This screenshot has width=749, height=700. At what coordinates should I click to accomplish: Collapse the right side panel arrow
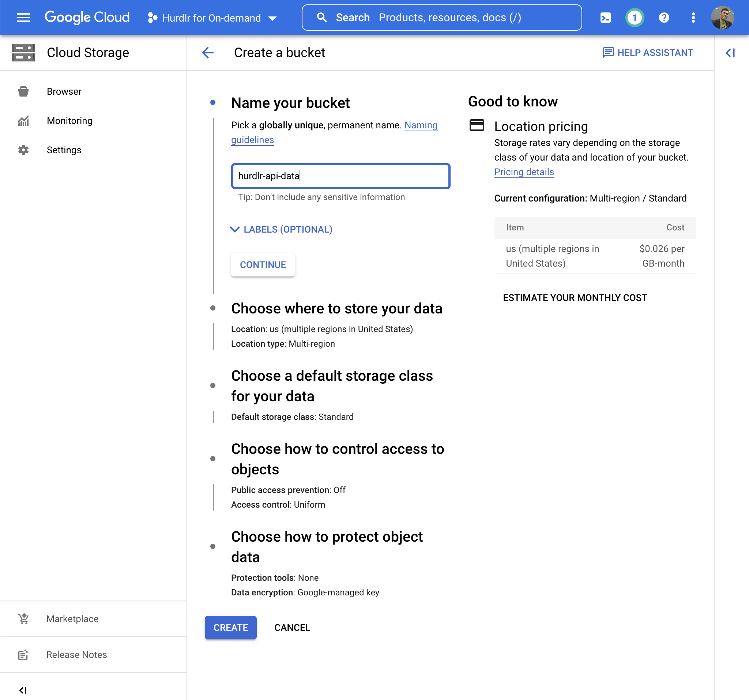click(730, 53)
